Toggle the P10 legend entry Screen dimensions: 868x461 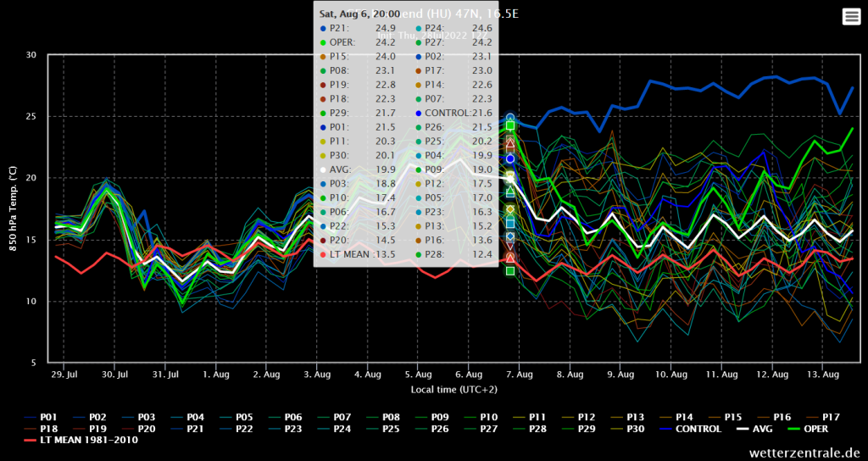pyautogui.click(x=489, y=417)
